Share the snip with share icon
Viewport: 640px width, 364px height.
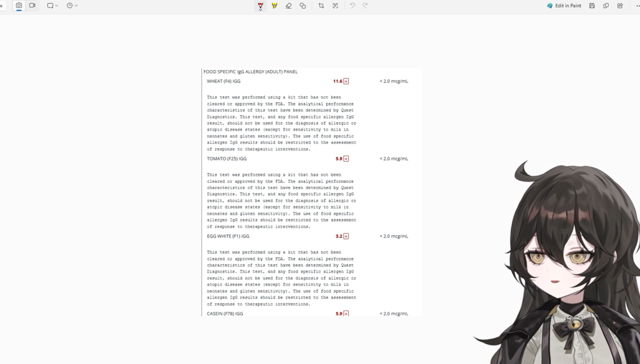pyautogui.click(x=620, y=6)
